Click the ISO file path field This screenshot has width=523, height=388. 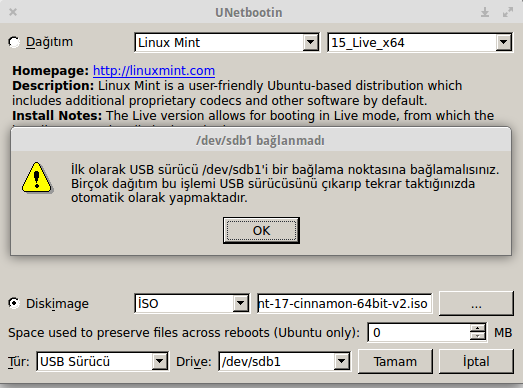point(345,303)
